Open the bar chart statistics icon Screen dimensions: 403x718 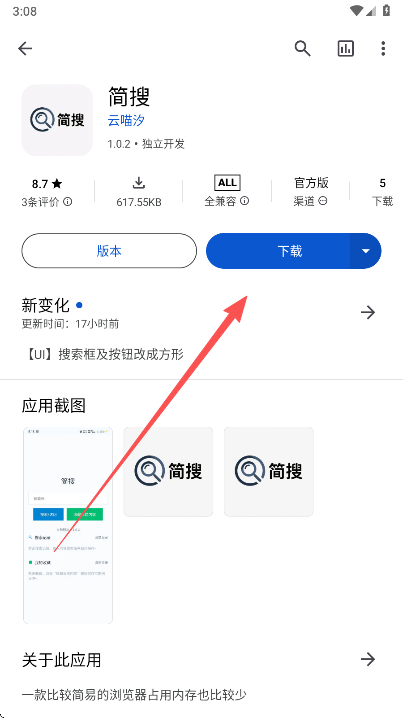[346, 48]
